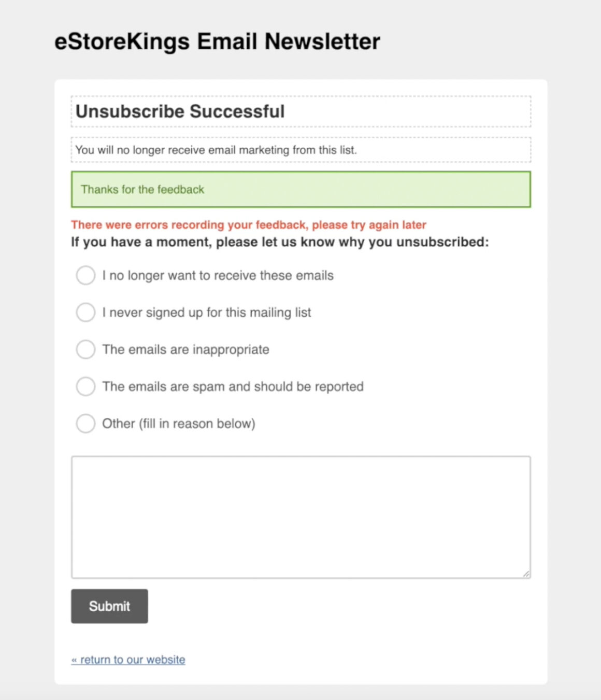Image resolution: width=601 pixels, height=700 pixels.
Task: Click the eStoreKings Email Newsletter title
Action: pyautogui.click(x=218, y=41)
